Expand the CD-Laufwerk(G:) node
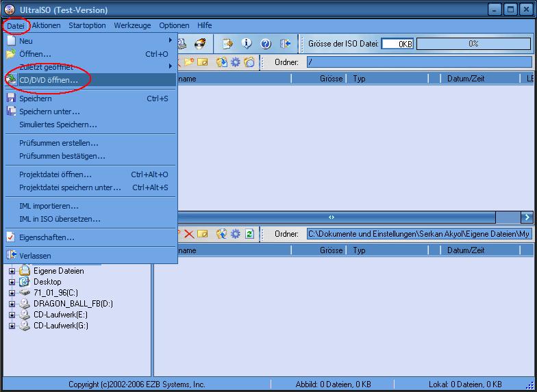The height and width of the screenshot is (392, 537). [12, 326]
